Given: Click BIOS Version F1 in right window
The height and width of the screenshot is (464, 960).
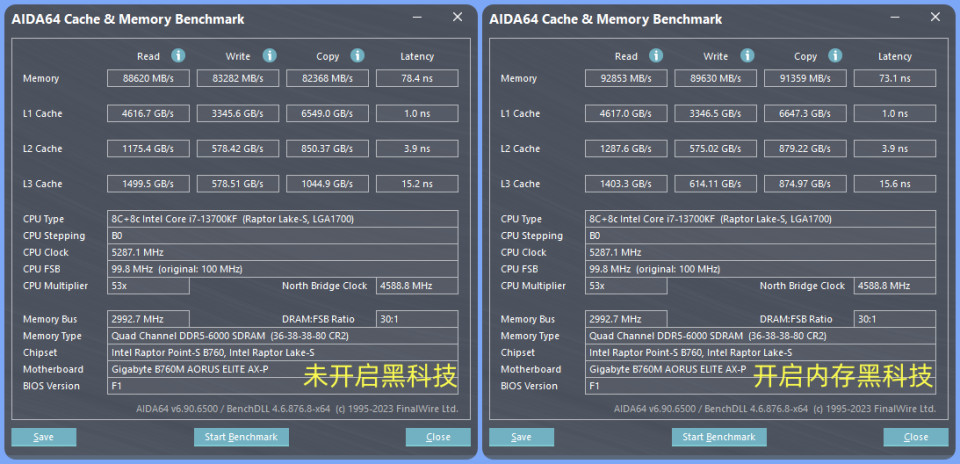Looking at the screenshot, I should click(760, 386).
